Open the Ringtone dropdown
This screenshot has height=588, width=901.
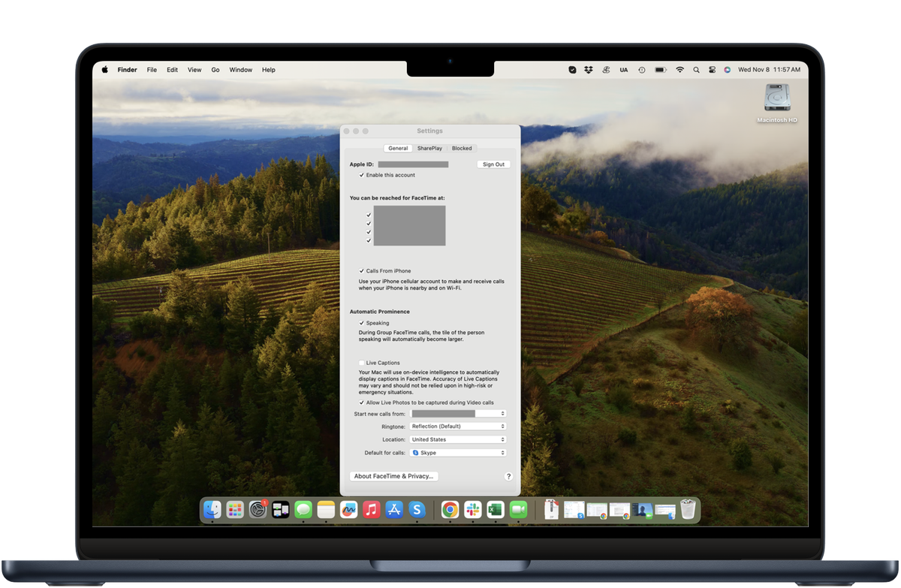pyautogui.click(x=458, y=426)
